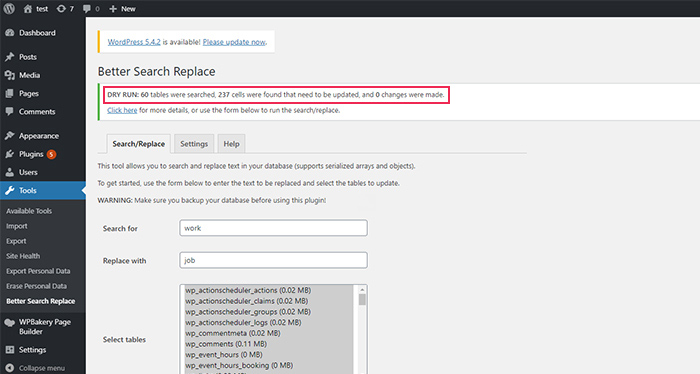700x374 pixels.
Task: Click the tables list scrollbar thumb
Action: 362,299
